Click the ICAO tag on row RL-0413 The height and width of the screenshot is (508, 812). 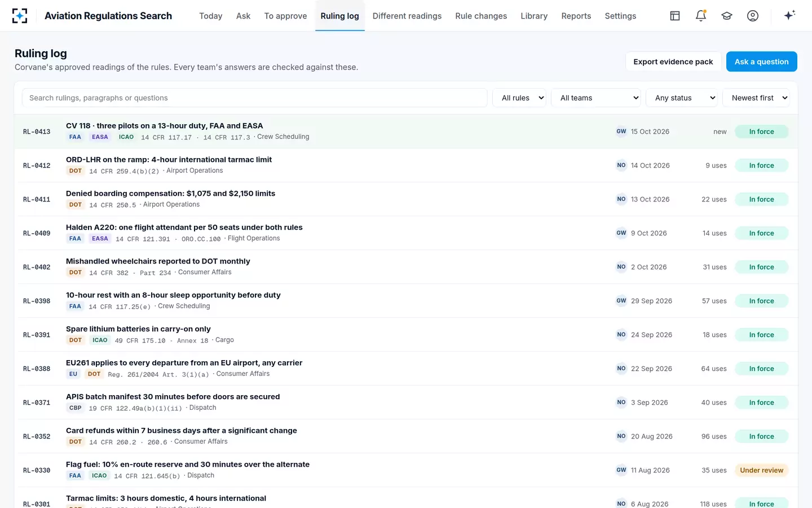(x=126, y=137)
